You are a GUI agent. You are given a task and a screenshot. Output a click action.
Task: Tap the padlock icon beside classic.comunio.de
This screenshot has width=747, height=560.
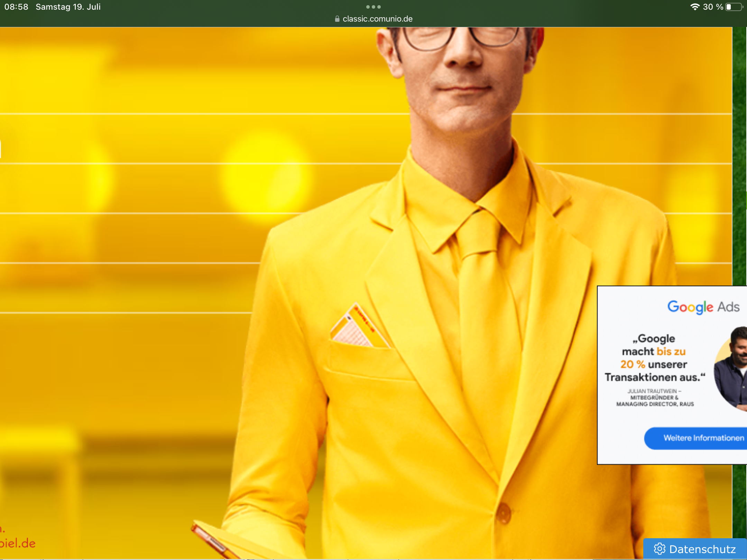pos(337,19)
